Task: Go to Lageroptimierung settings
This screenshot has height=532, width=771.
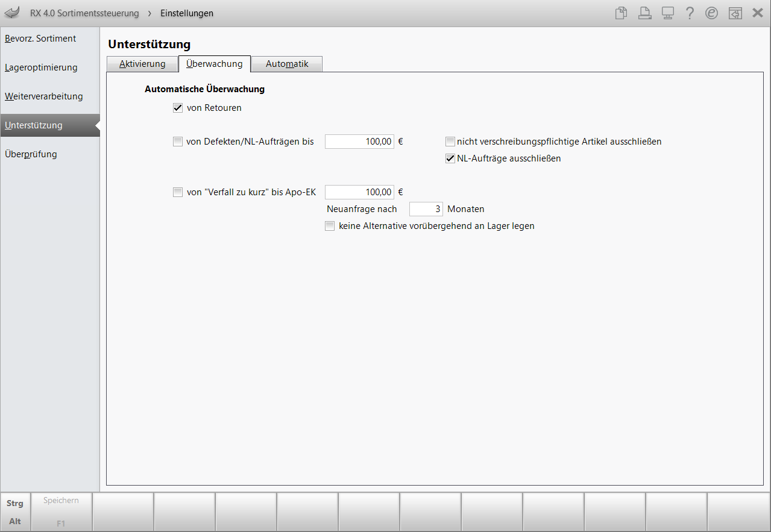Action: pyautogui.click(x=50, y=67)
